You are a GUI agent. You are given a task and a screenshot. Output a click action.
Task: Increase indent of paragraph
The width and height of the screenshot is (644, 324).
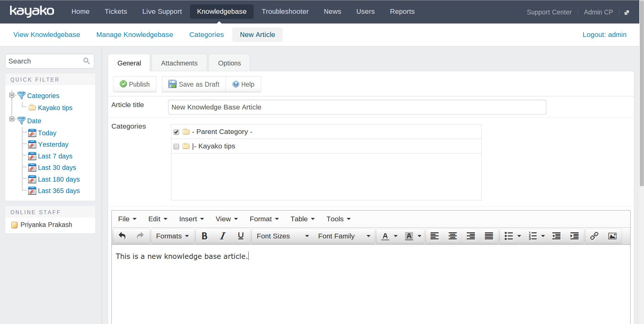pyautogui.click(x=575, y=236)
